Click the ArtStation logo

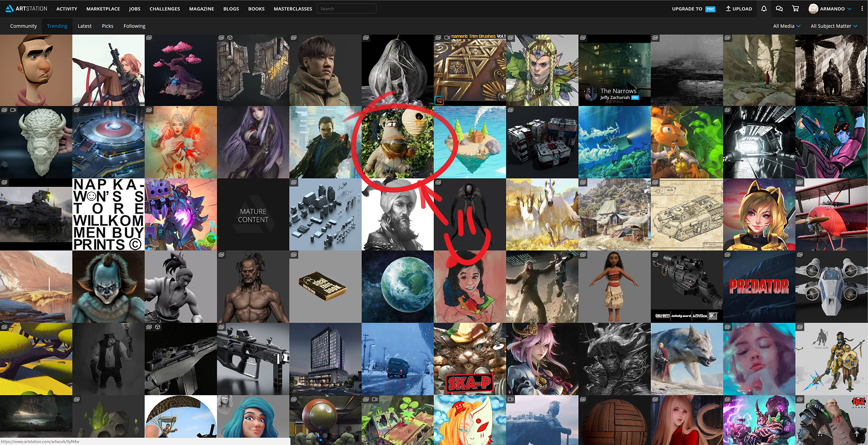26,9
